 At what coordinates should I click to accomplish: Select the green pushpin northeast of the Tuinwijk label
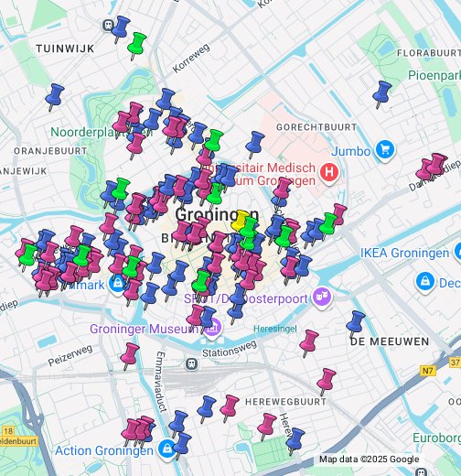point(136,46)
